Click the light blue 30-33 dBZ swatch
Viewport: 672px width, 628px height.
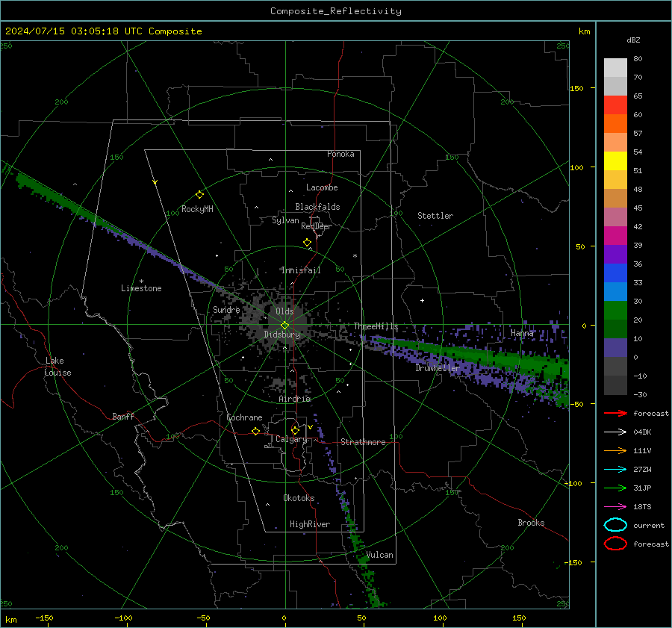(615, 291)
